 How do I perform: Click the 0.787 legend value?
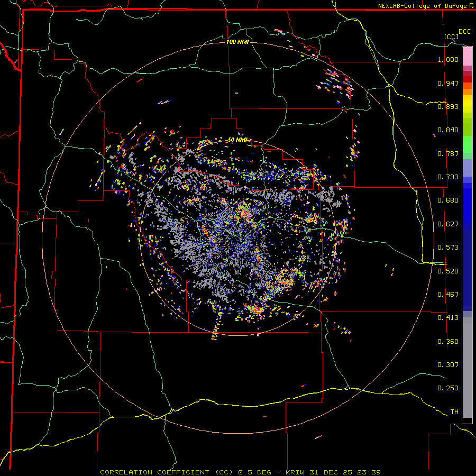[x=448, y=153]
